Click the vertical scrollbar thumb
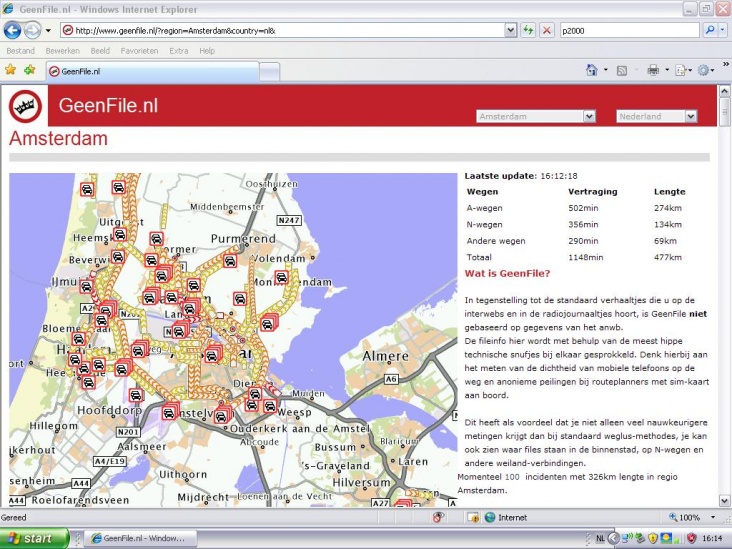The image size is (732, 549). 725,112
